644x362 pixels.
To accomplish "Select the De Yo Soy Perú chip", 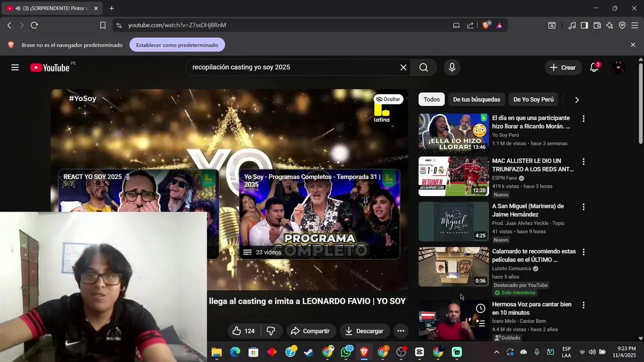I will pos(533,100).
